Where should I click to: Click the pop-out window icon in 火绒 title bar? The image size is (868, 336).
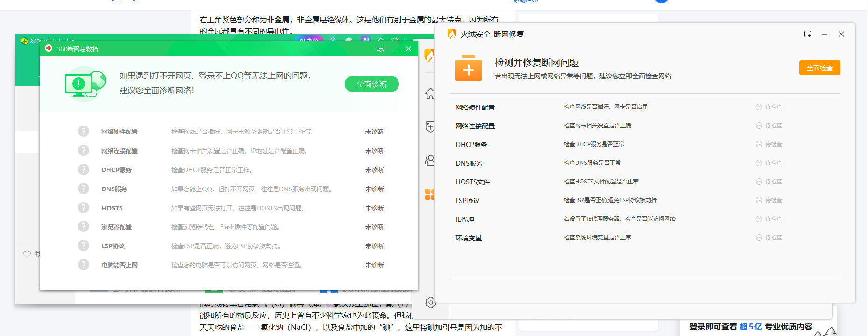point(808,35)
